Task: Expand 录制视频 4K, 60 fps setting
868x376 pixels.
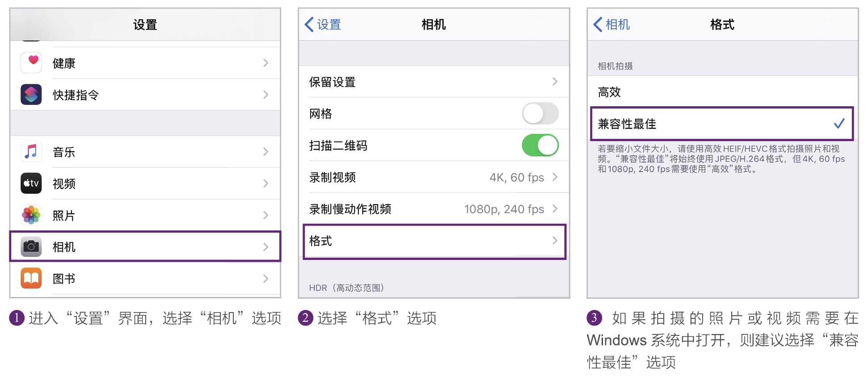Action: 434,177
